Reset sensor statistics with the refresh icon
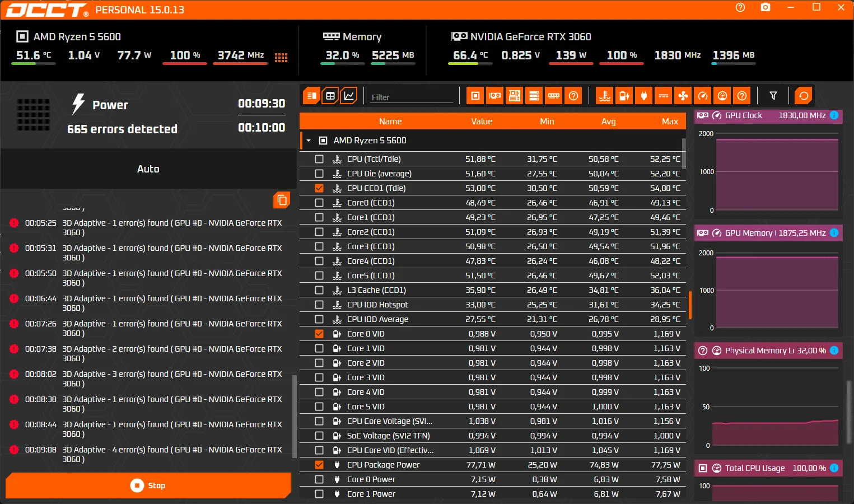 [x=804, y=96]
